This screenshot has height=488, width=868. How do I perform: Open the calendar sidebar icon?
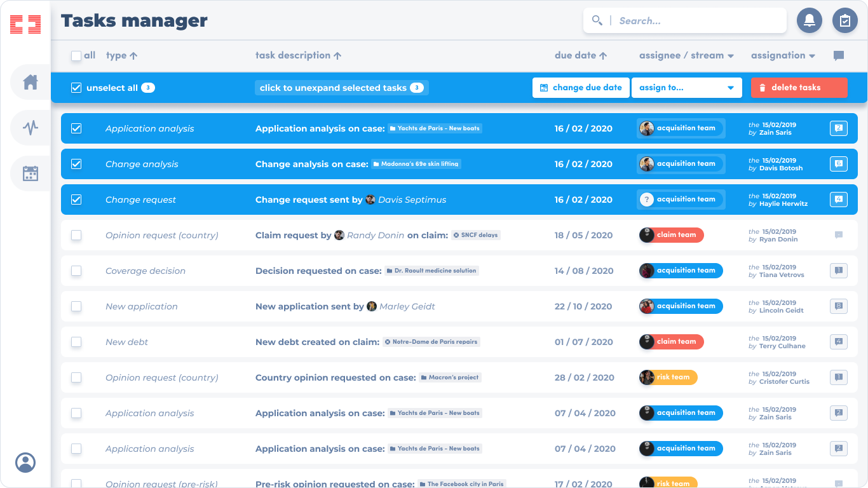point(31,173)
